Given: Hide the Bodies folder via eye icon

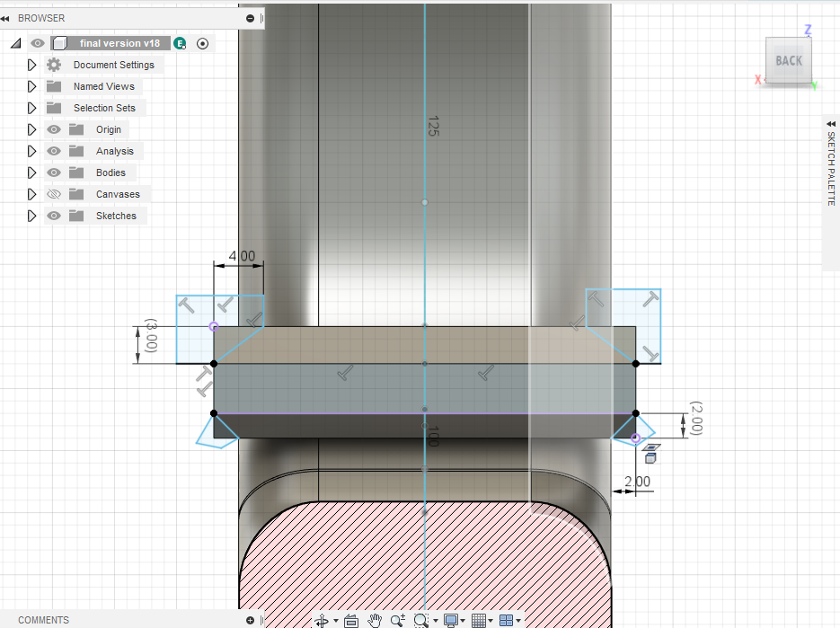Looking at the screenshot, I should tap(54, 172).
